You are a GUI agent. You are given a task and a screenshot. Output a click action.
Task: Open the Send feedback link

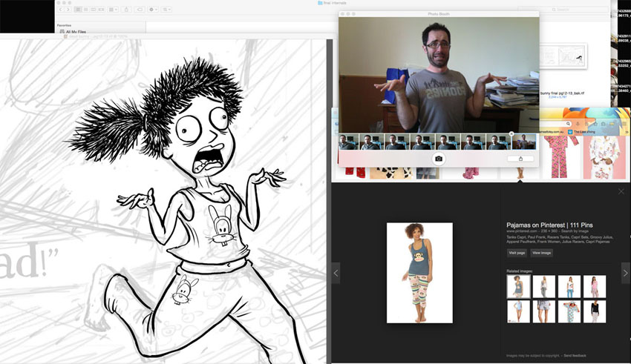tap(575, 356)
